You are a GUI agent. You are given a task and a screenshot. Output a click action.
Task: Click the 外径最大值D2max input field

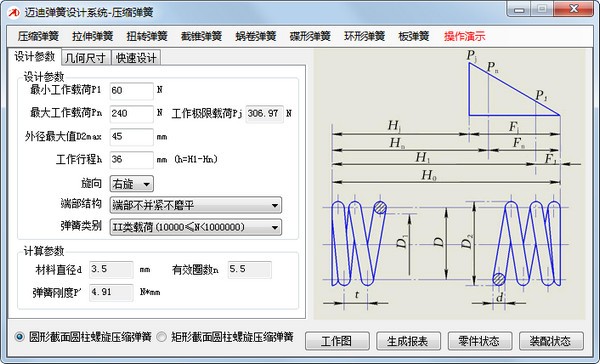tap(132, 137)
